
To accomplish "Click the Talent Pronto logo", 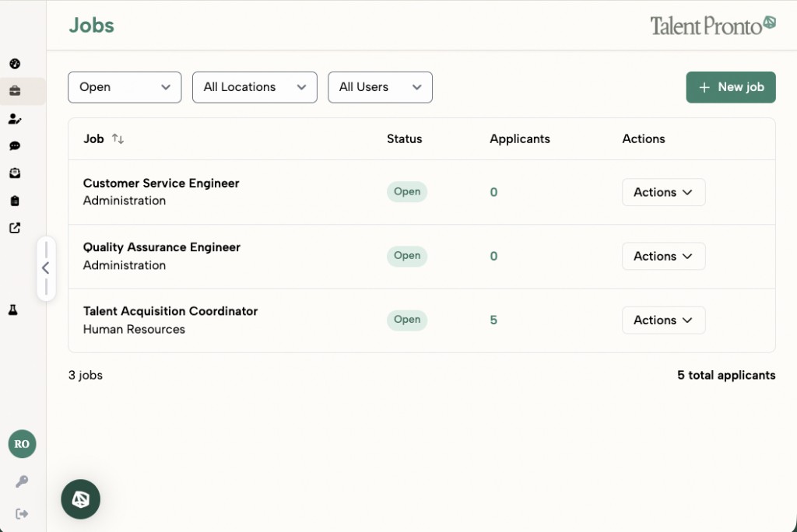I will (x=713, y=26).
